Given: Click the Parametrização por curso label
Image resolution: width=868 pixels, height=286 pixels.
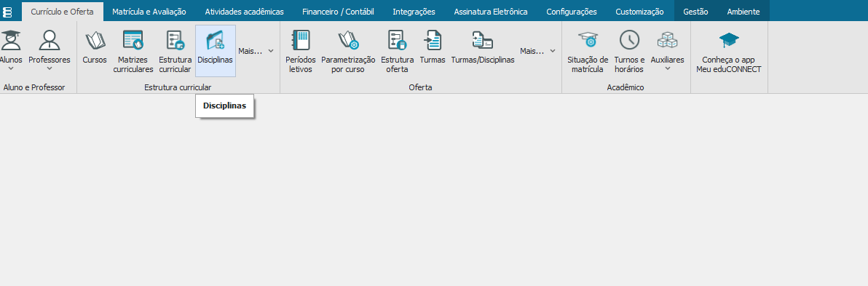Looking at the screenshot, I should [x=348, y=65].
